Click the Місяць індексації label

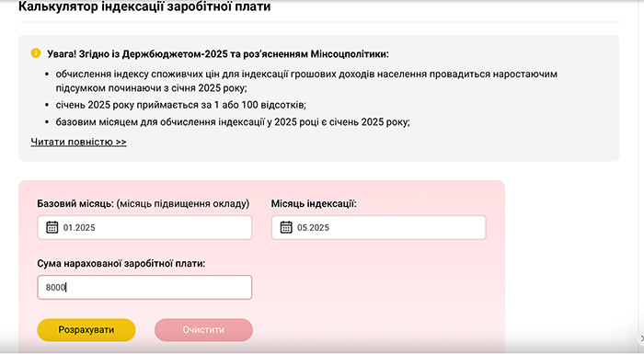point(314,204)
